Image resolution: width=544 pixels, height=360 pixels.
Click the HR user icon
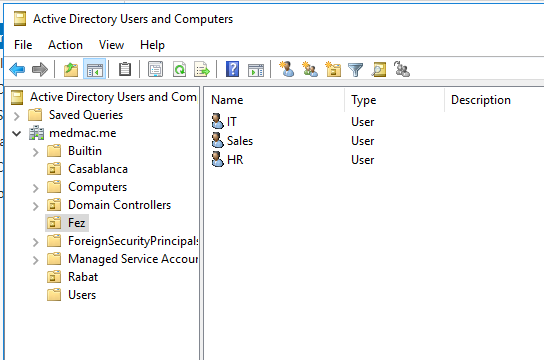coord(218,159)
